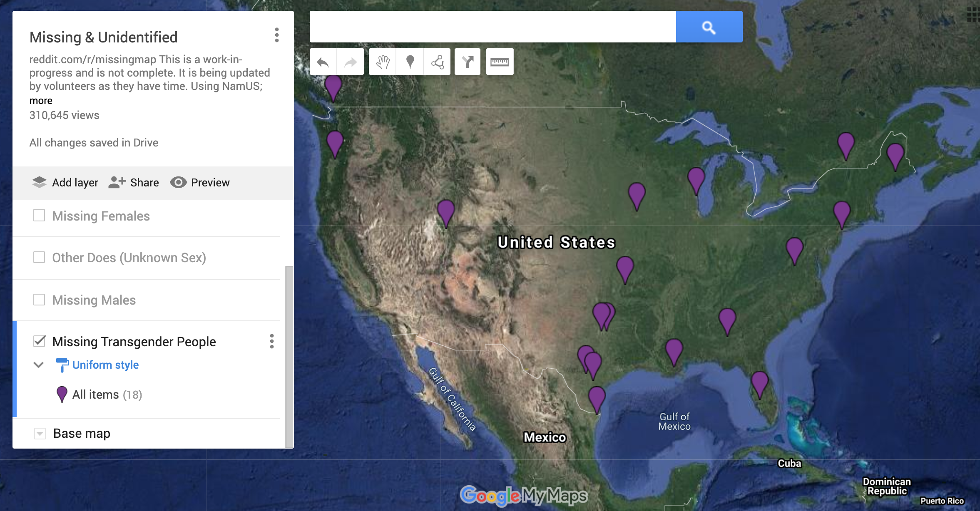Open the Google apps grid icon
This screenshot has height=511, width=980.
(973, 15)
